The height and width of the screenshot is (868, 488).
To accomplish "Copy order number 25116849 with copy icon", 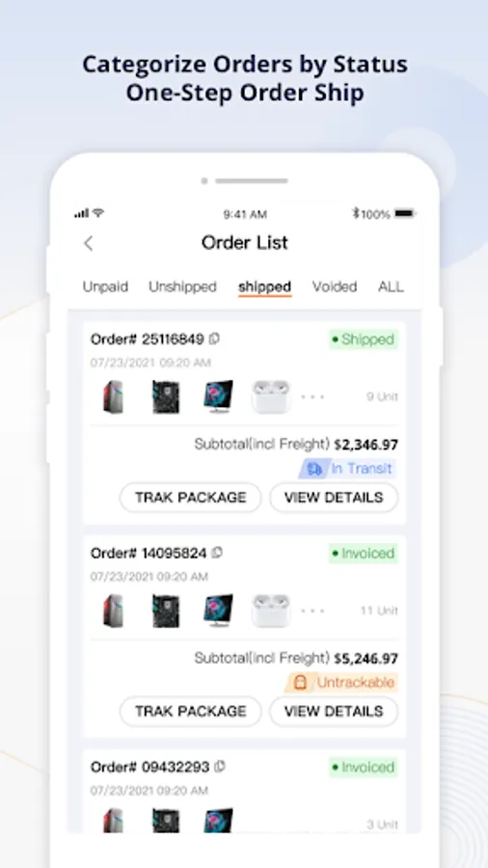I will (x=214, y=339).
